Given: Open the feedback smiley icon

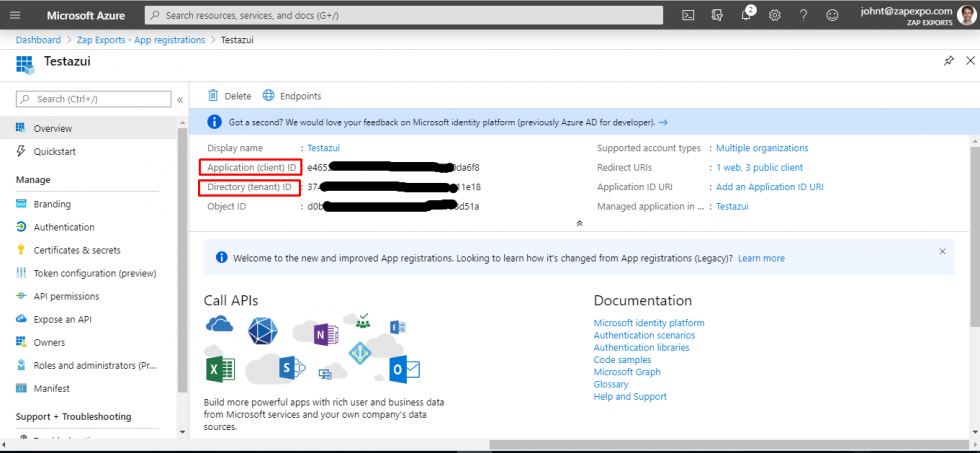Looking at the screenshot, I should 832,16.
